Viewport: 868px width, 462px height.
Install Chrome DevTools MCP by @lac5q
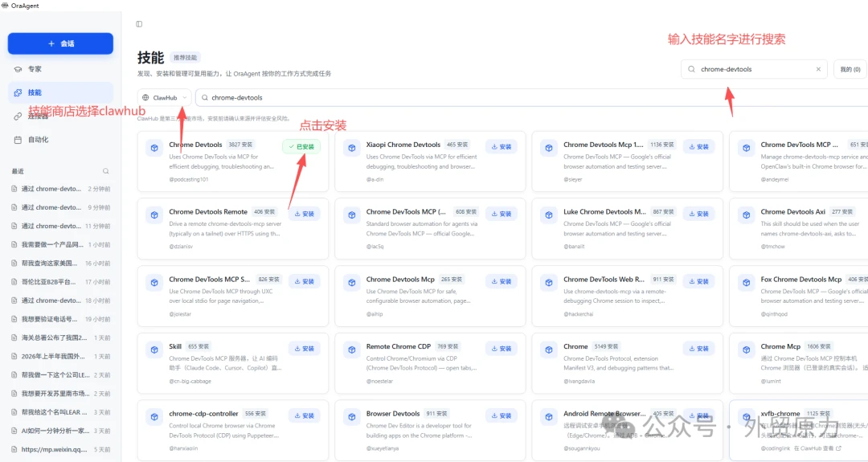(x=502, y=214)
